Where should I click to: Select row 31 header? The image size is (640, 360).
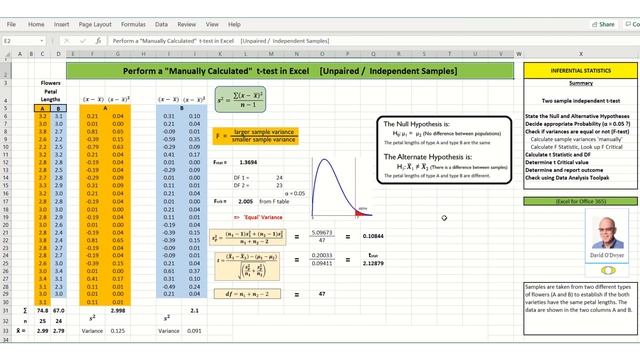pyautogui.click(x=6, y=311)
